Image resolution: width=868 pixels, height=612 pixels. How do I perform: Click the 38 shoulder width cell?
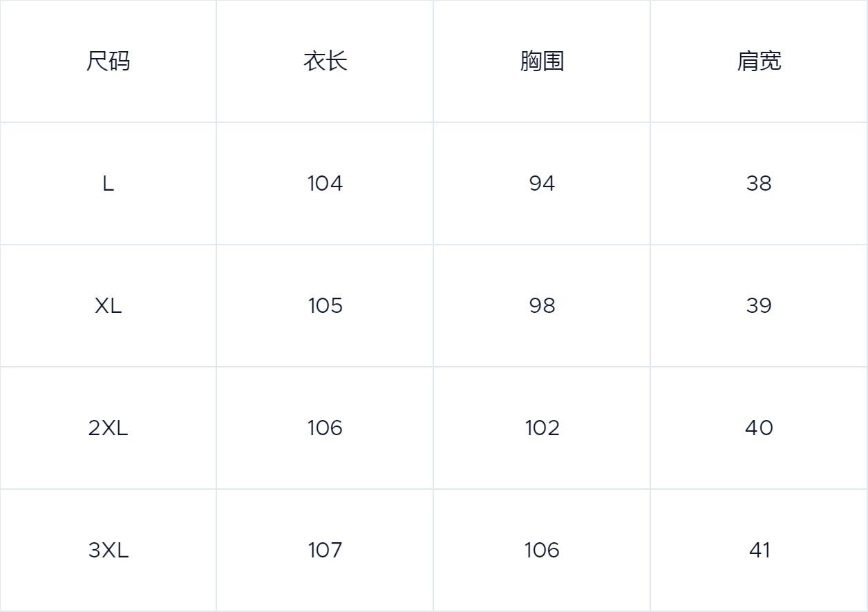click(759, 184)
